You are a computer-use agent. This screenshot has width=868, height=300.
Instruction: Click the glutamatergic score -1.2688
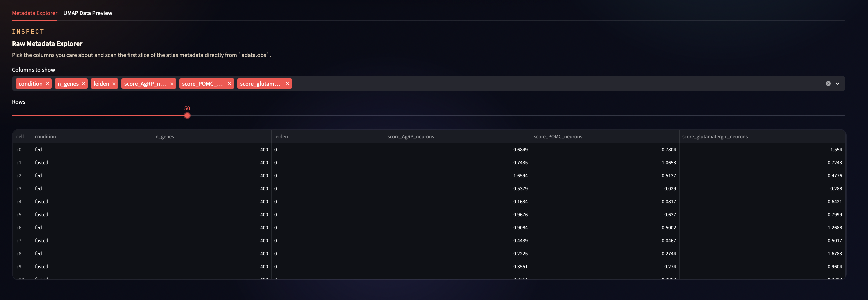(762, 228)
